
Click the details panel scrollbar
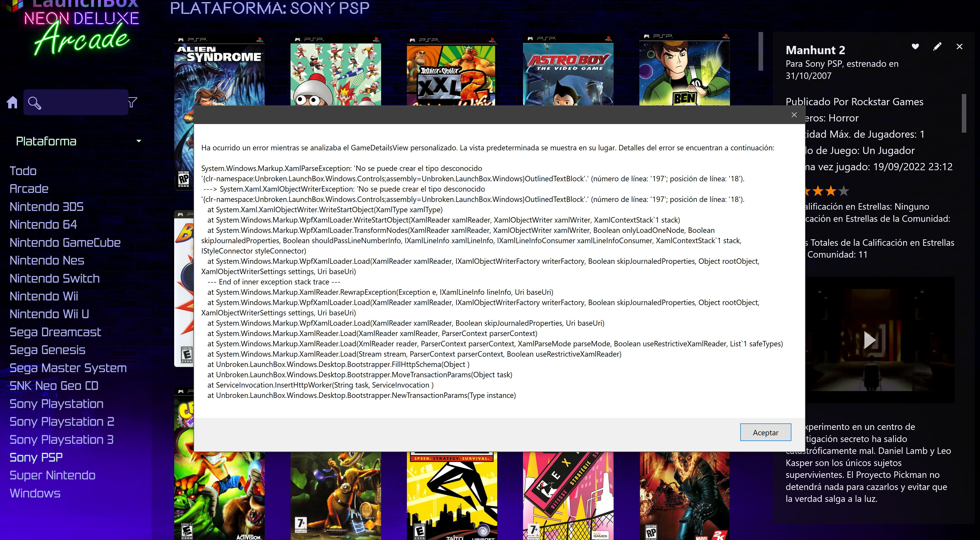(964, 113)
